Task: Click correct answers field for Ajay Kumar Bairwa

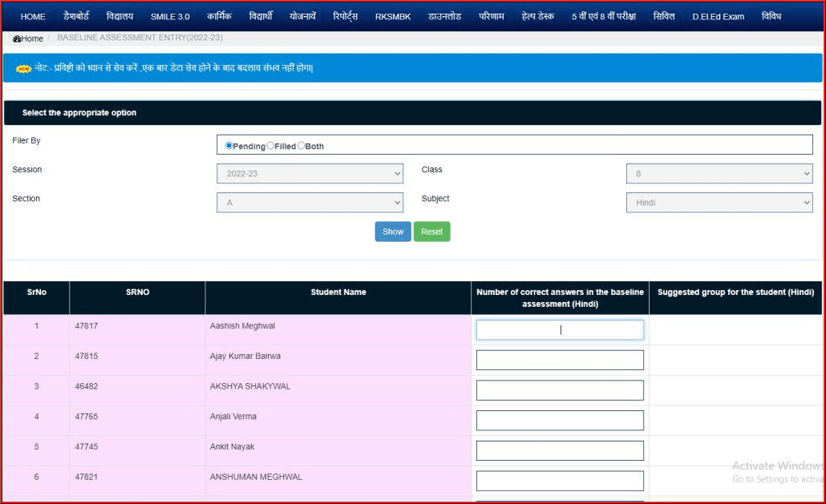Action: 560,360
